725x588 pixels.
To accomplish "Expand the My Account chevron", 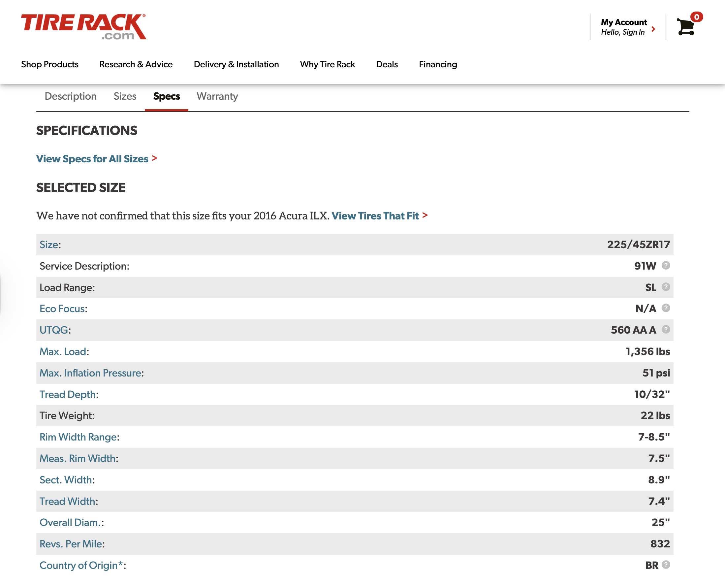I will coord(654,29).
